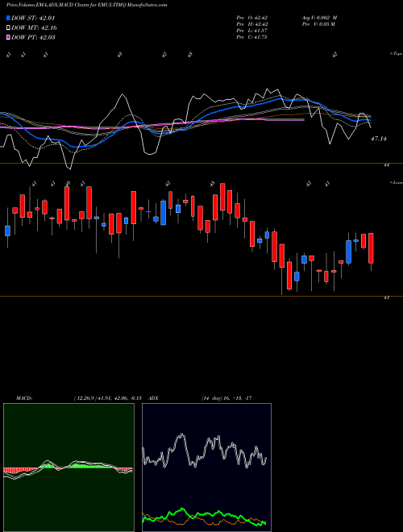This screenshot has height=532, width=403.
Task: Click the 'Avg V: 0.002 M' volume text
Action: [319, 17]
